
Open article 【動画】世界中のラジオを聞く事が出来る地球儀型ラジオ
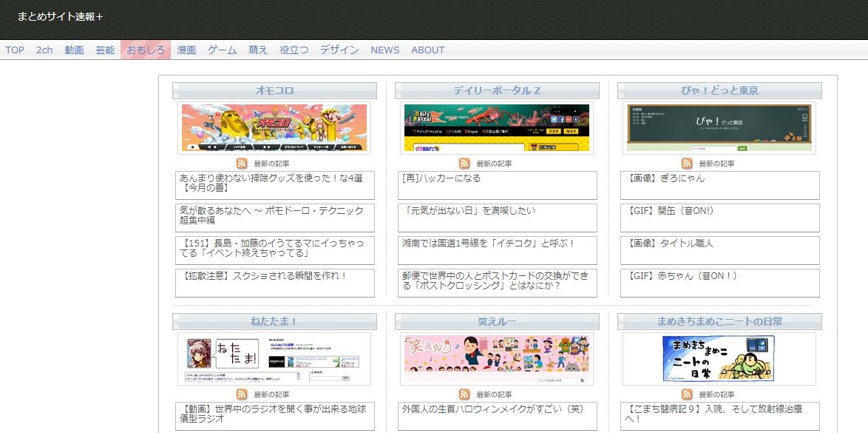point(275,417)
